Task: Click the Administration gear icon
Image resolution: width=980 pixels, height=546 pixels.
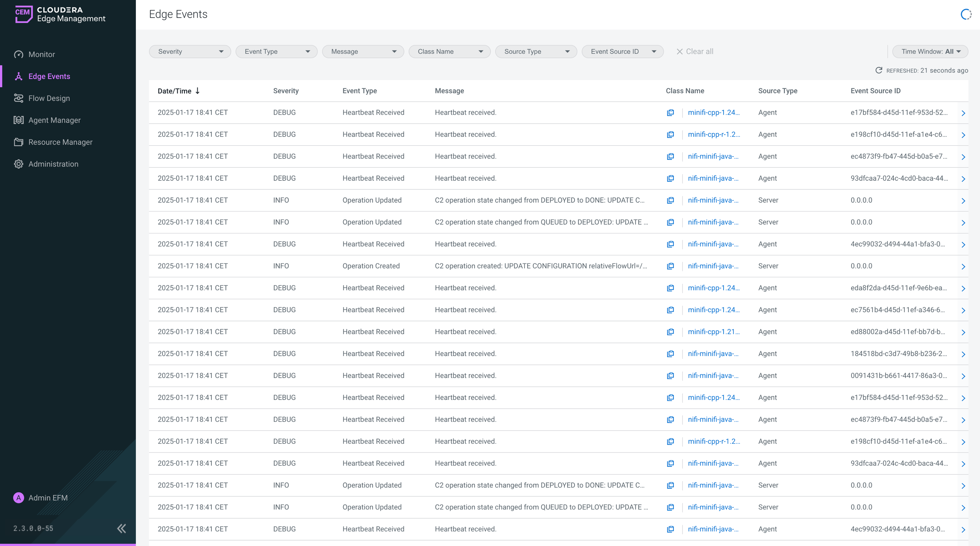Action: point(19,164)
